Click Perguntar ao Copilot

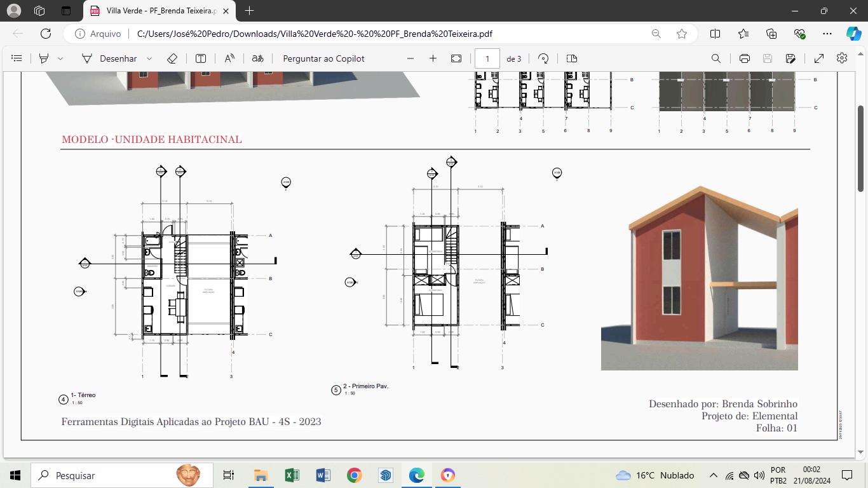(x=323, y=58)
